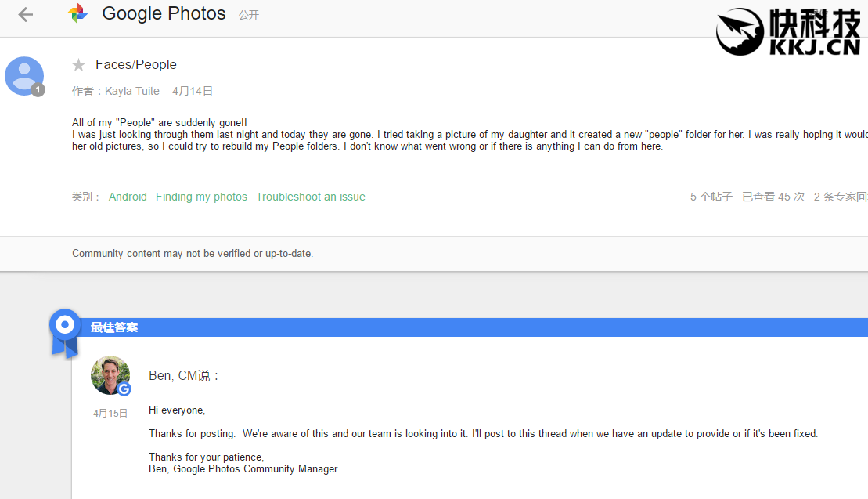Image resolution: width=868 pixels, height=499 pixels.
Task: Click the blue best answer banner
Action: click(470, 327)
